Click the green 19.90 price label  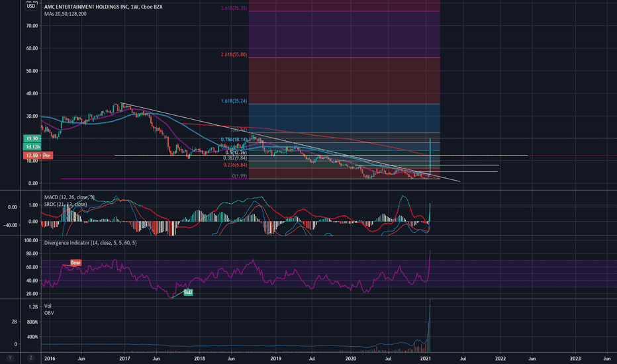pyautogui.click(x=32, y=138)
